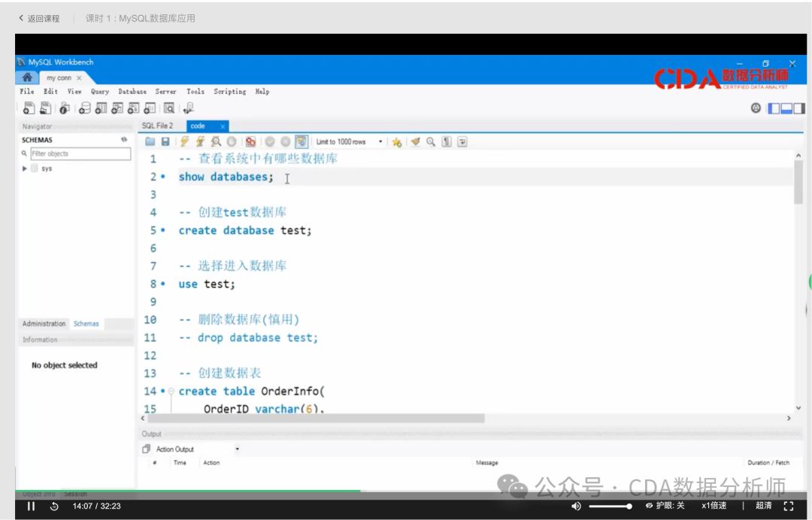This screenshot has height=520, width=812.
Task: Open the Tools menu
Action: tap(195, 91)
